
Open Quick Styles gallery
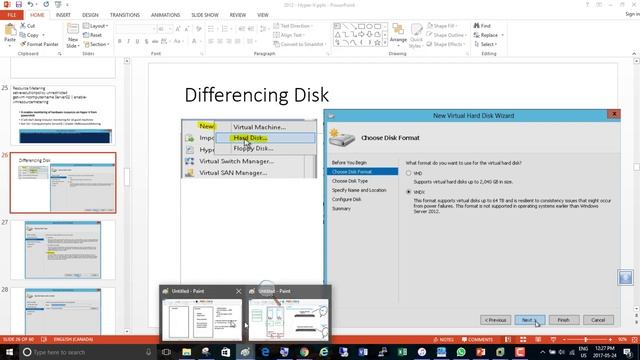(416, 36)
